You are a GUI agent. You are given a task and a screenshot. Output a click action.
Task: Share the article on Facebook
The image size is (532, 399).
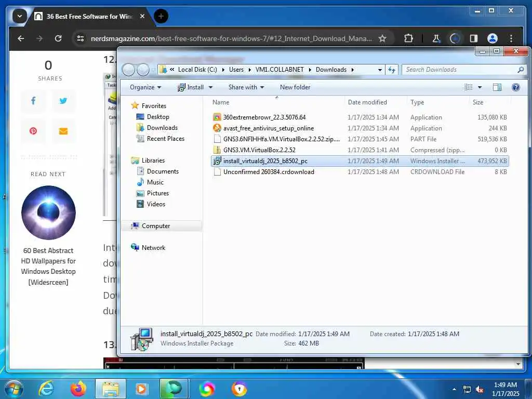33,101
